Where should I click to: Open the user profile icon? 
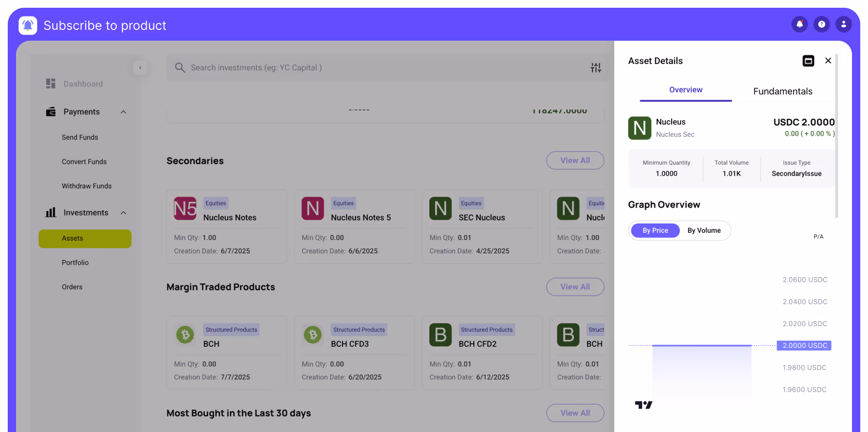click(x=843, y=24)
